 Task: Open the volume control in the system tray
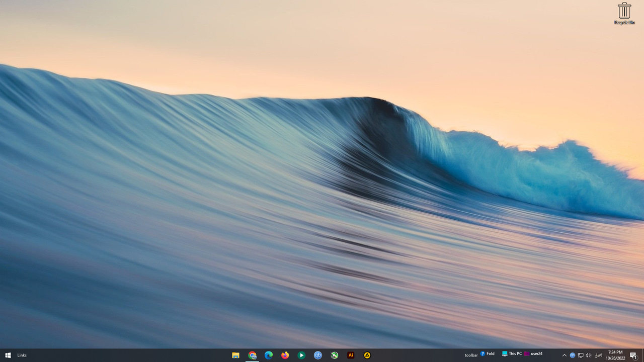coord(589,355)
